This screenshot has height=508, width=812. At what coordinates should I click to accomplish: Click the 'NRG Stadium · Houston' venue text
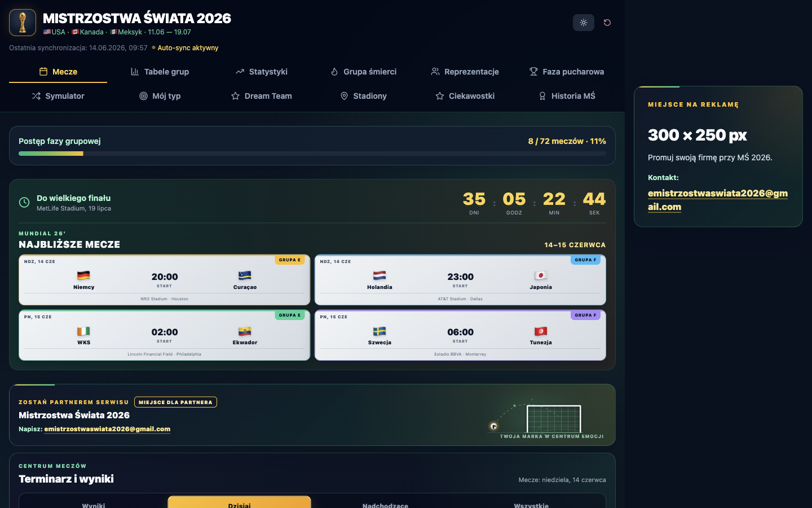pyautogui.click(x=164, y=299)
